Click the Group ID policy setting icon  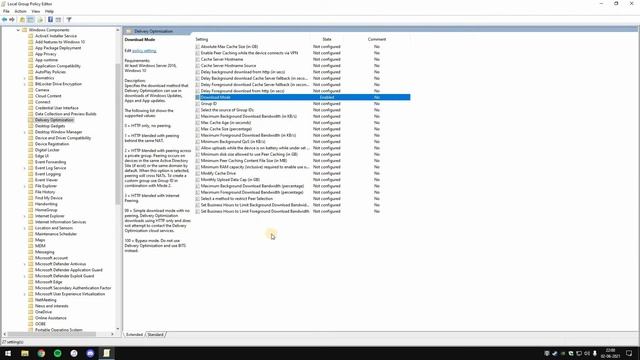198,104
